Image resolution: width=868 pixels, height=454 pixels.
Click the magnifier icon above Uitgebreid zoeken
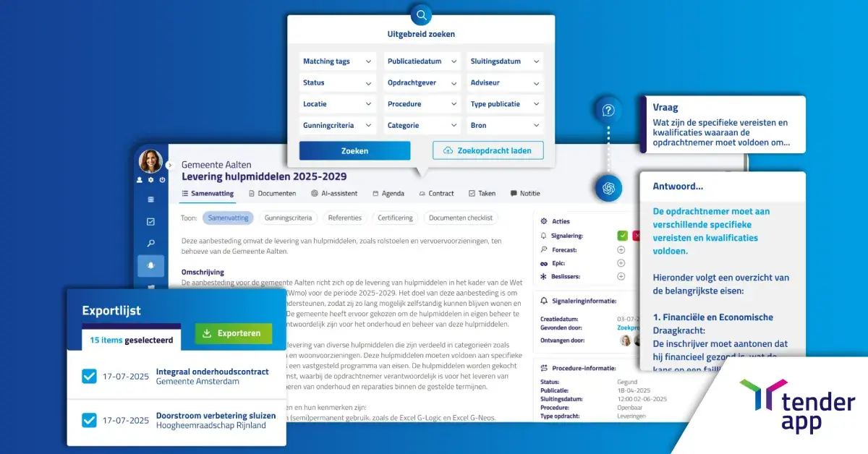pyautogui.click(x=421, y=15)
